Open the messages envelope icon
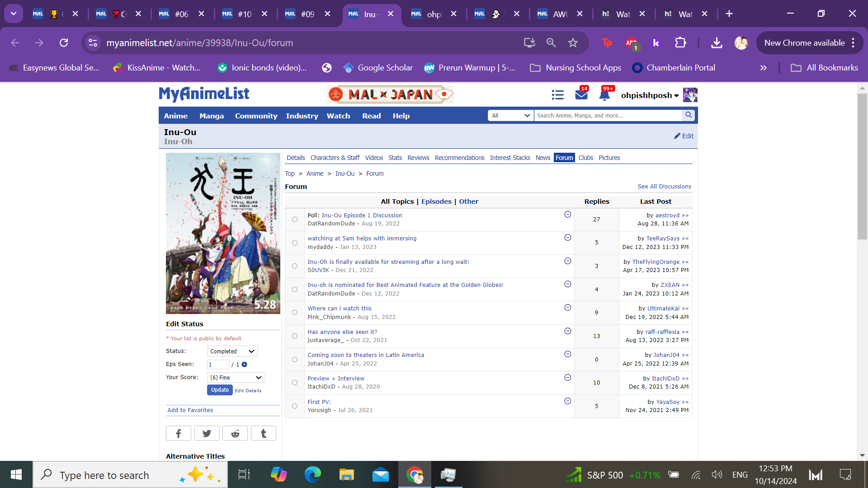This screenshot has height=488, width=868. coord(581,95)
